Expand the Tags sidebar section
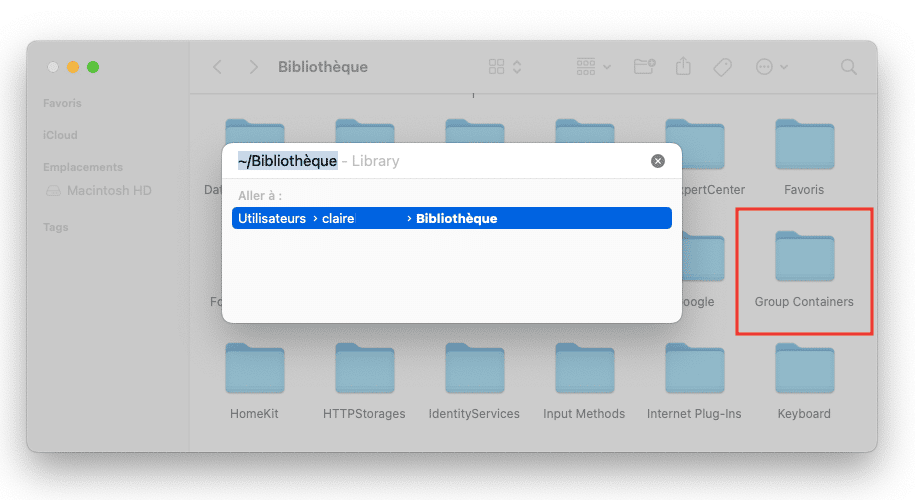Image resolution: width=915 pixels, height=500 pixels. 55,227
